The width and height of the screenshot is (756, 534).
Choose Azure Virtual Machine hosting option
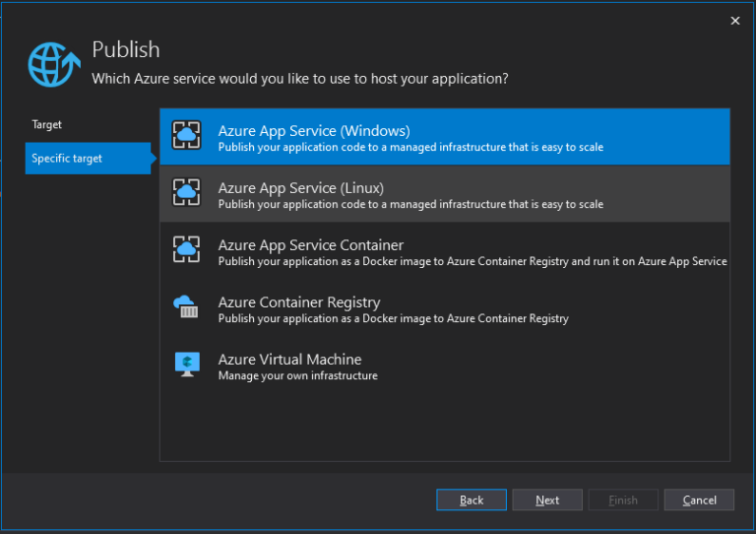tap(445, 366)
